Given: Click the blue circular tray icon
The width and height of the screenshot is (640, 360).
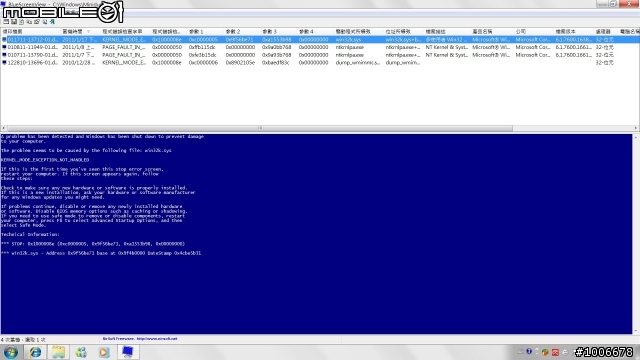Looking at the screenshot, I should pos(529,351).
